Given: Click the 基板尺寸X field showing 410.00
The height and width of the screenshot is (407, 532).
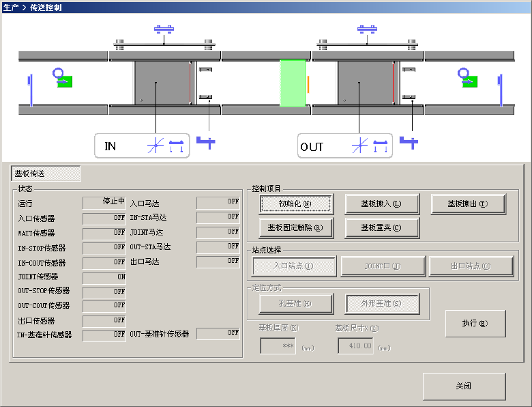Looking at the screenshot, I should [355, 346].
